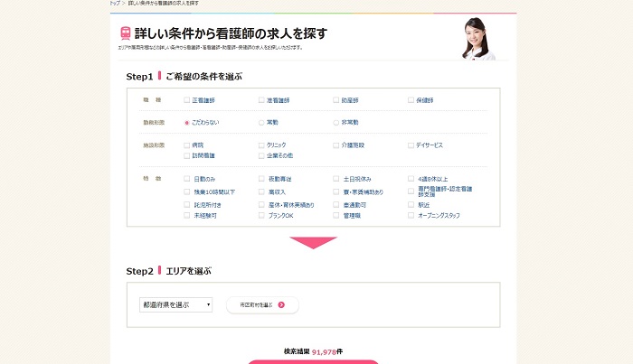Select the 常勤 radio option
Image resolution: width=633 pixels, height=364 pixels.
pyautogui.click(x=261, y=122)
